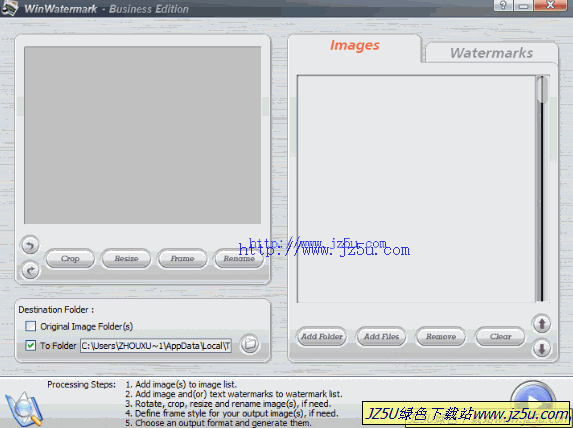Close the WinWatermark window
This screenshot has height=428, width=573.
click(551, 5)
